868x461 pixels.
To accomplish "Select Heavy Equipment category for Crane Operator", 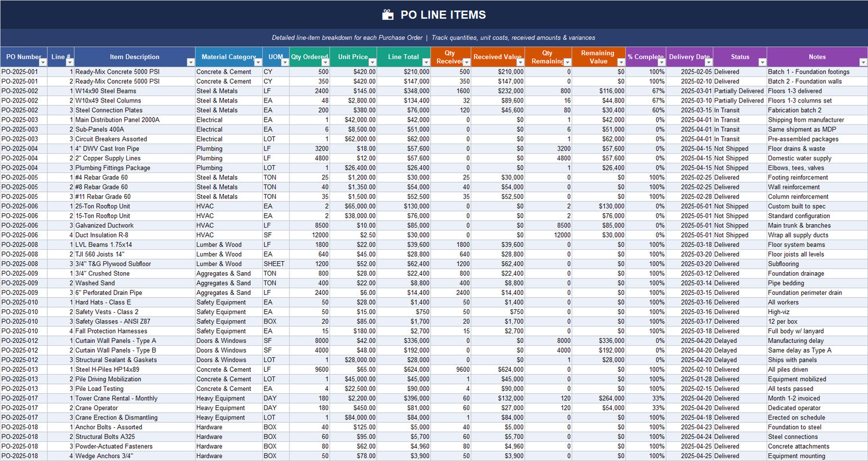I will coord(229,408).
